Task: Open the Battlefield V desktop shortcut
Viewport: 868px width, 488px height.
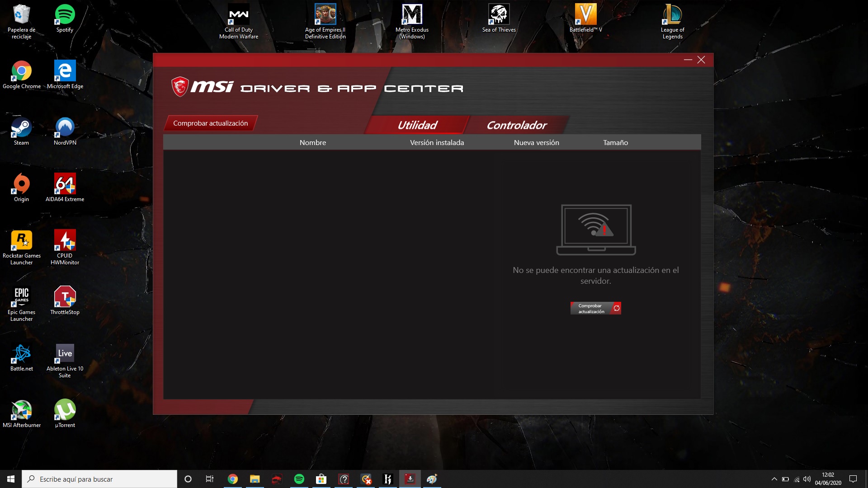Action: point(585,19)
